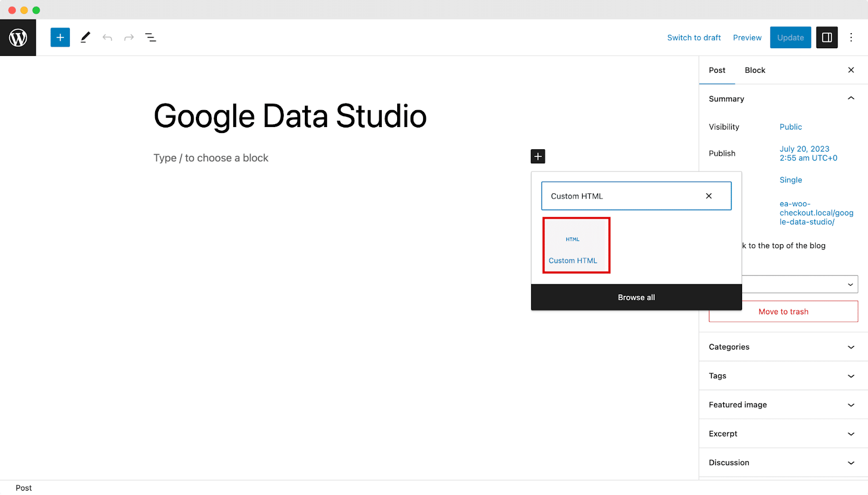868x495 pixels.
Task: Click the Redo arrow
Action: pyautogui.click(x=129, y=37)
